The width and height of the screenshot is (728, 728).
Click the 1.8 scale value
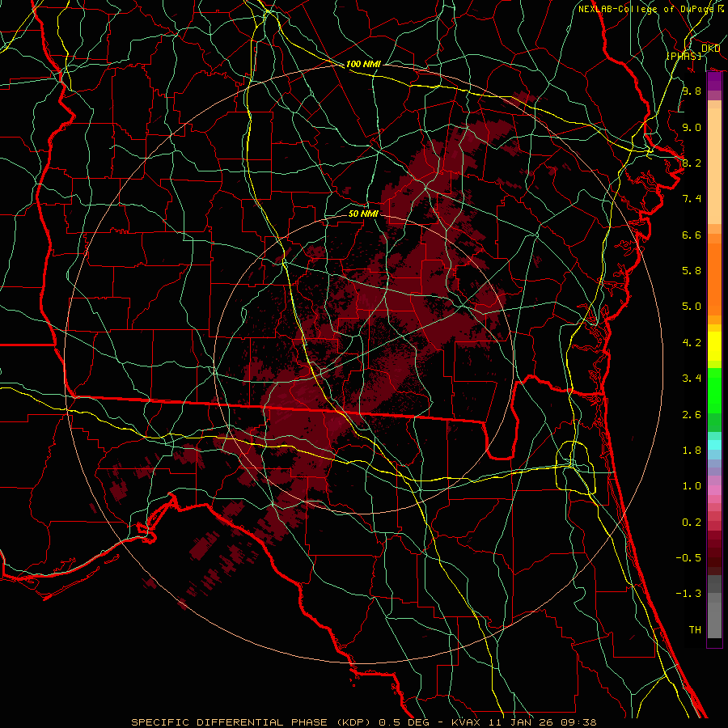692,451
